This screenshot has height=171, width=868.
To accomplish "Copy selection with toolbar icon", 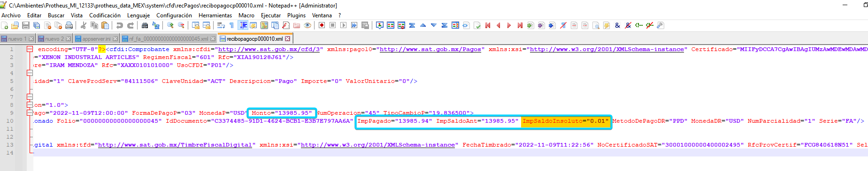I will pos(94,25).
